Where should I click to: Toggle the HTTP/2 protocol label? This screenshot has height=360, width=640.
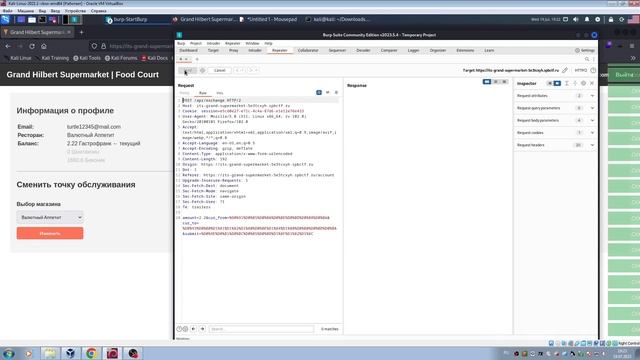[580, 70]
